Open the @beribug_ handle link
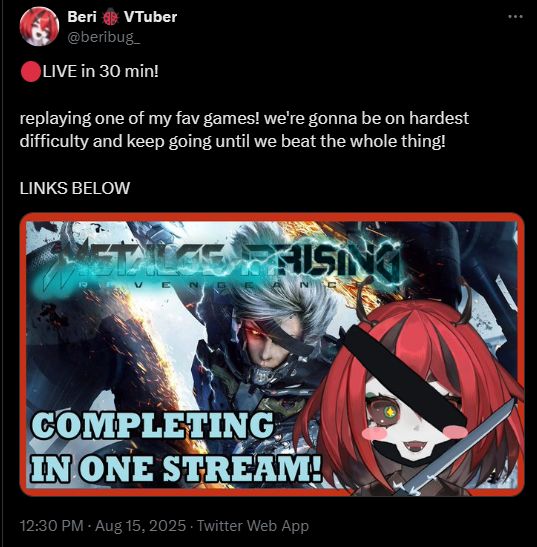 point(104,37)
